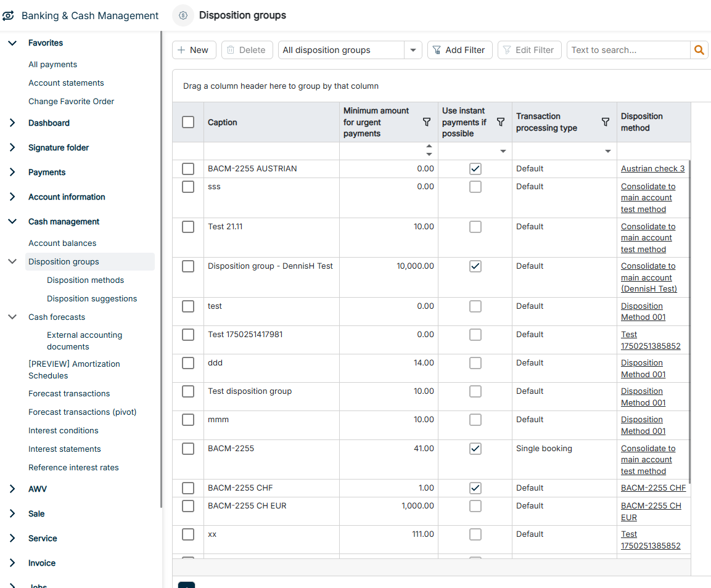Viewport: 711px width, 588px height.
Task: Open Disposition methods in the sidebar
Action: coord(85,280)
